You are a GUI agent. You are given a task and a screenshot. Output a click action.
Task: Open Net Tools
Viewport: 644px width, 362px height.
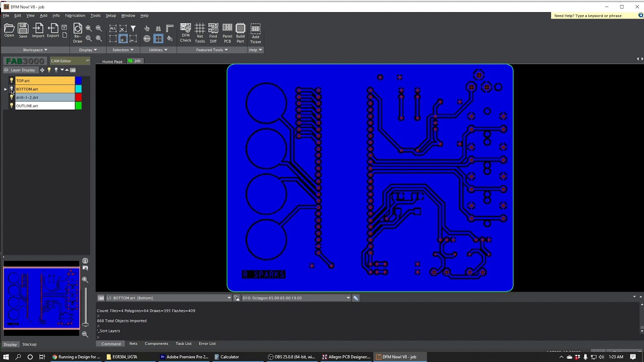[200, 33]
